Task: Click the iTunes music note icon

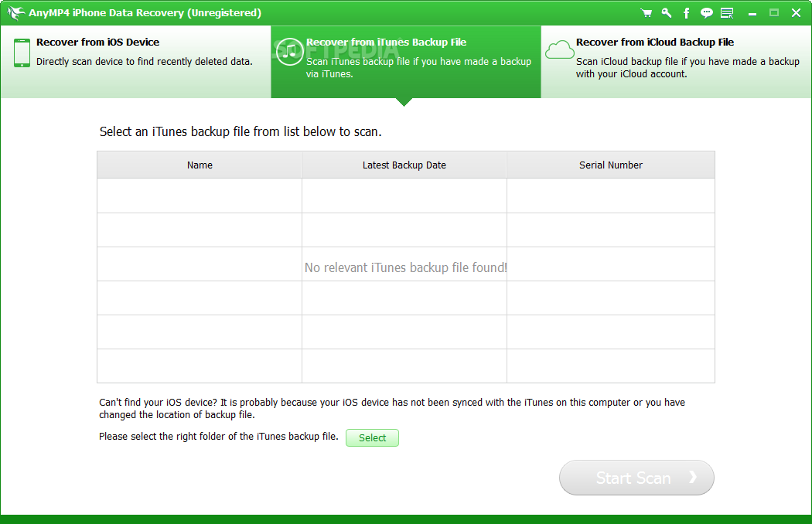Action: point(289,52)
